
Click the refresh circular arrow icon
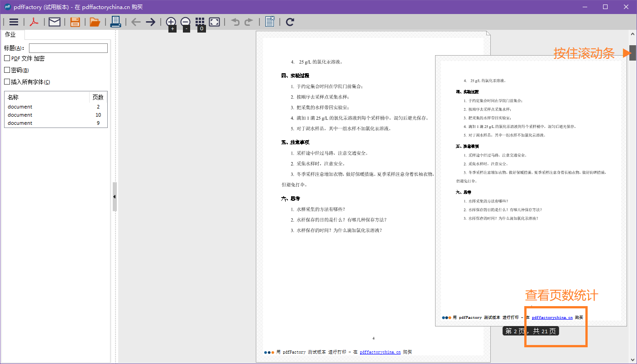point(290,22)
